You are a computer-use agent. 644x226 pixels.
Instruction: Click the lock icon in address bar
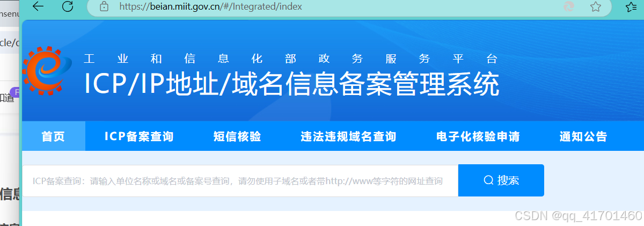pos(105,6)
